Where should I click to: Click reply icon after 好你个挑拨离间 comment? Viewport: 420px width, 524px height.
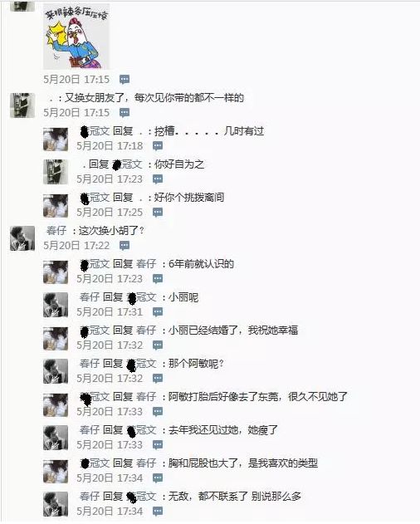(x=158, y=213)
